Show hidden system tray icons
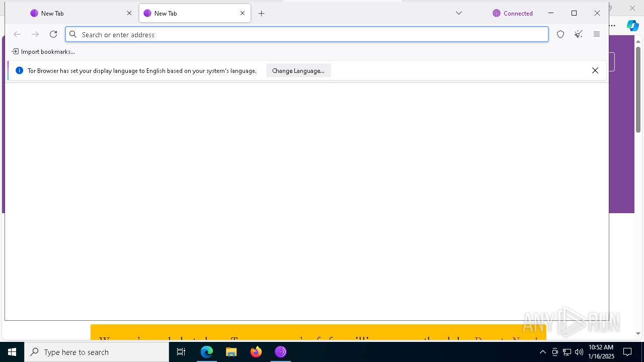This screenshot has width=644, height=362. [x=542, y=352]
